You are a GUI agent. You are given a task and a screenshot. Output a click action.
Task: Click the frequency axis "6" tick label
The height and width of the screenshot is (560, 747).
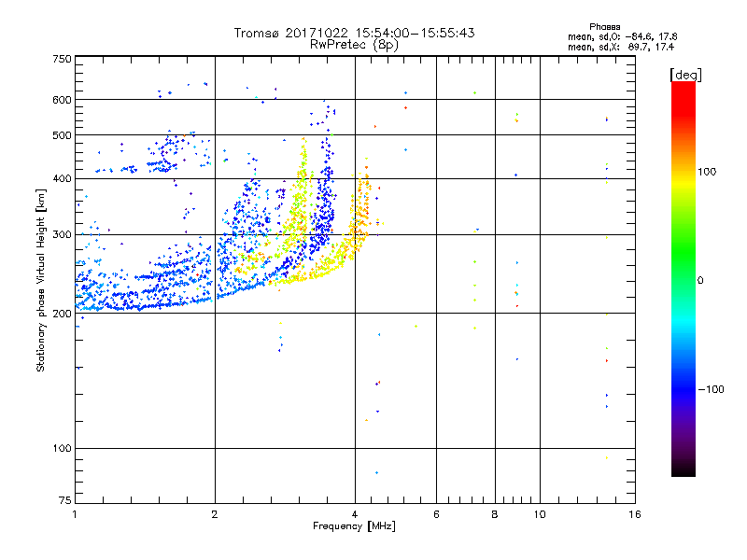click(x=436, y=514)
